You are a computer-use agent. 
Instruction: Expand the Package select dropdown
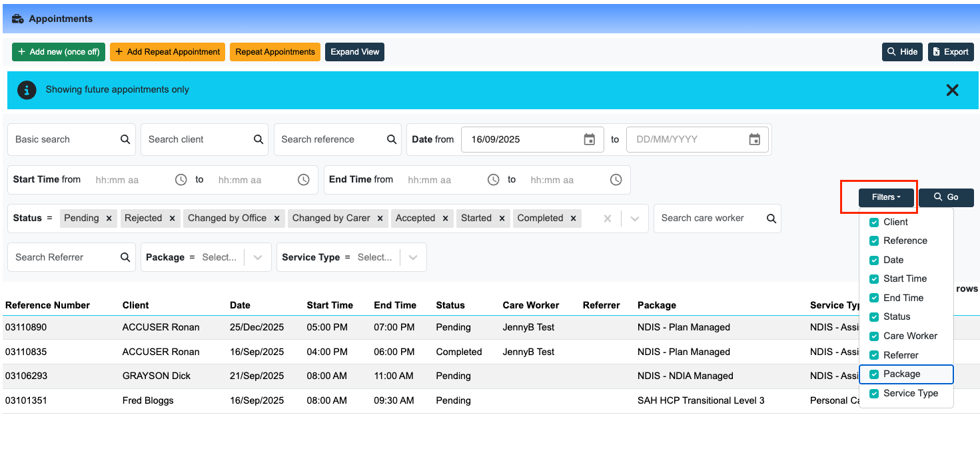pyautogui.click(x=258, y=257)
